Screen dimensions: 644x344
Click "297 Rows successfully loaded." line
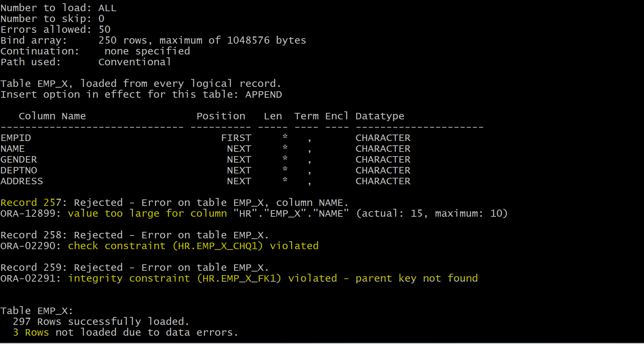[x=101, y=322]
